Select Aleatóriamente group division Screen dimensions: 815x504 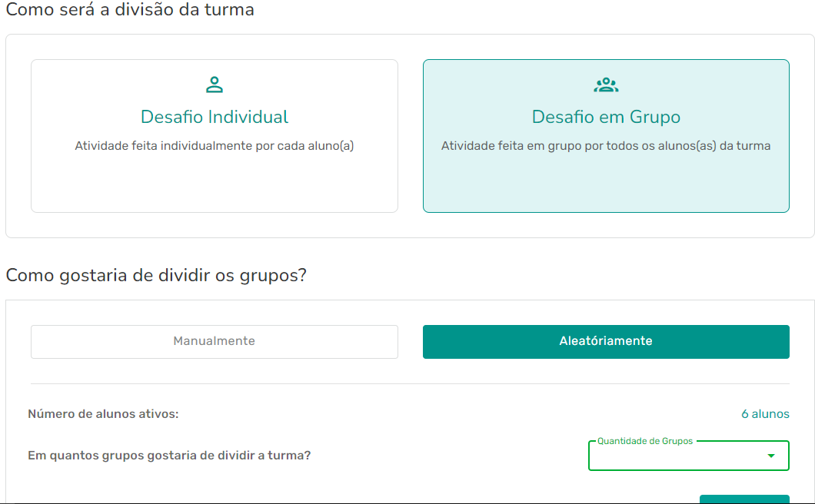coord(606,341)
